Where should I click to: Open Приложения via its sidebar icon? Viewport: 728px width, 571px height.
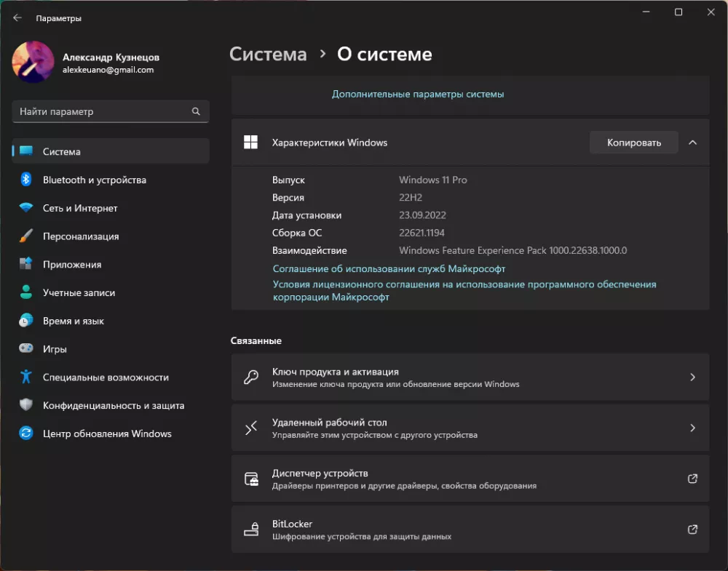pyautogui.click(x=26, y=264)
